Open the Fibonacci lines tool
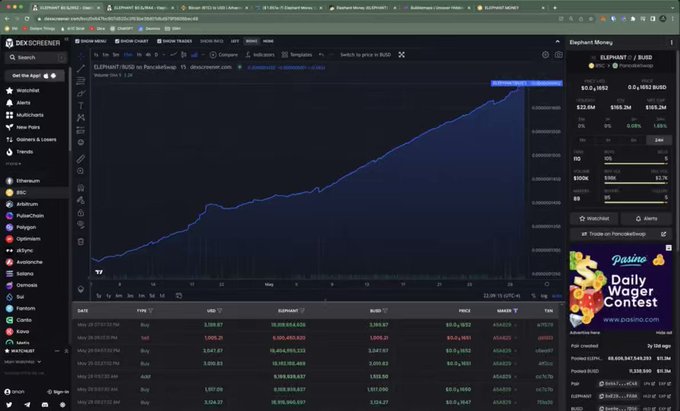The image size is (680, 411). coord(81,81)
